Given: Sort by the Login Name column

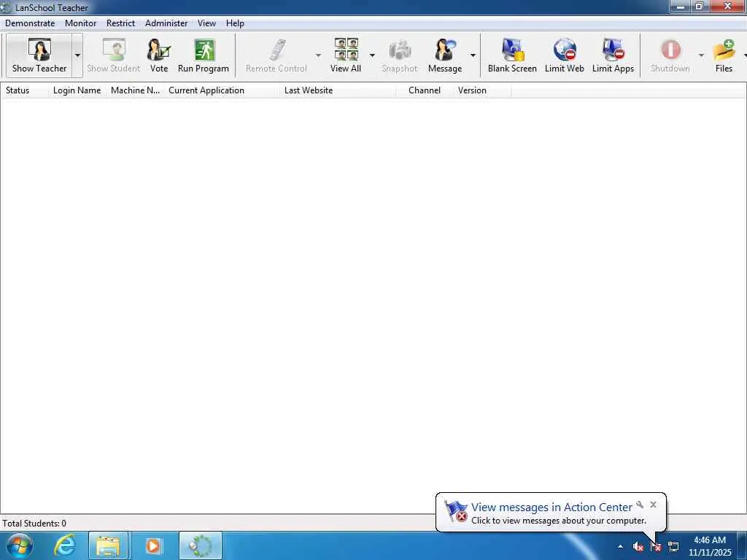Looking at the screenshot, I should coord(77,90).
